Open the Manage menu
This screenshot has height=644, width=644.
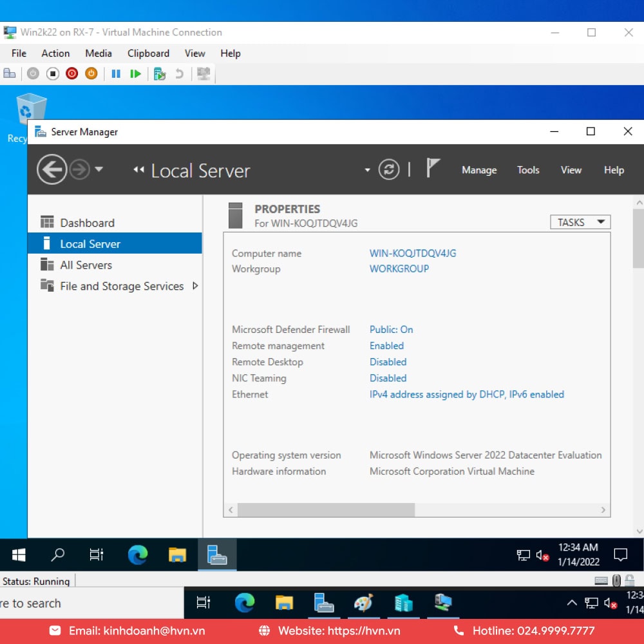[x=479, y=170]
